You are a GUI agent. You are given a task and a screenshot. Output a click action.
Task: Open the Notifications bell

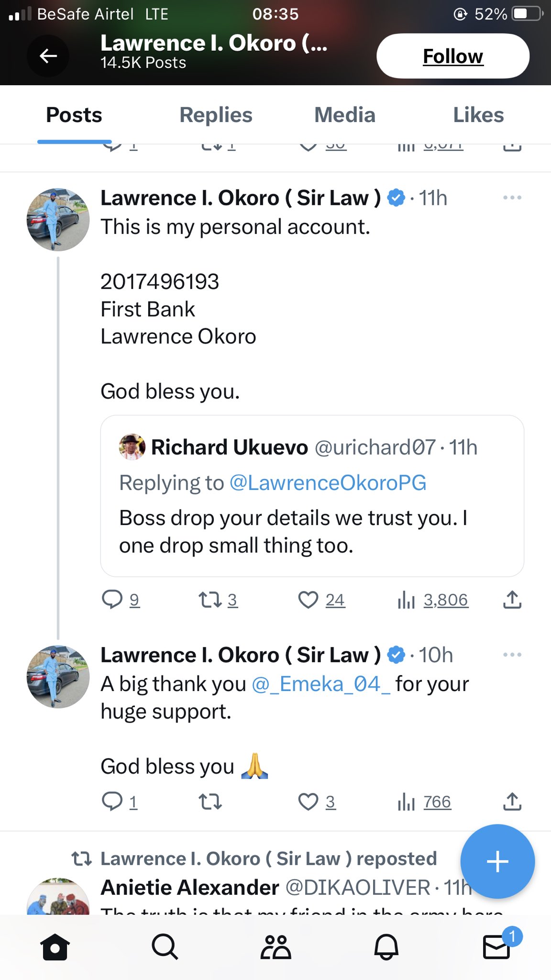click(386, 947)
